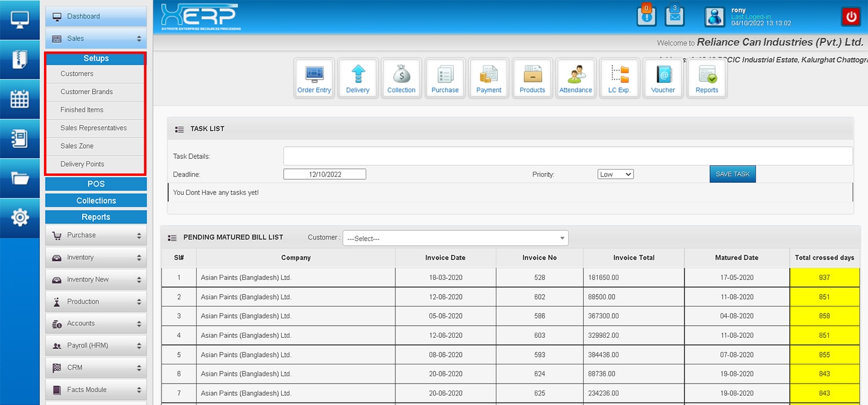Click the red power logout icon
This screenshot has width=868, height=405.
[x=851, y=17]
